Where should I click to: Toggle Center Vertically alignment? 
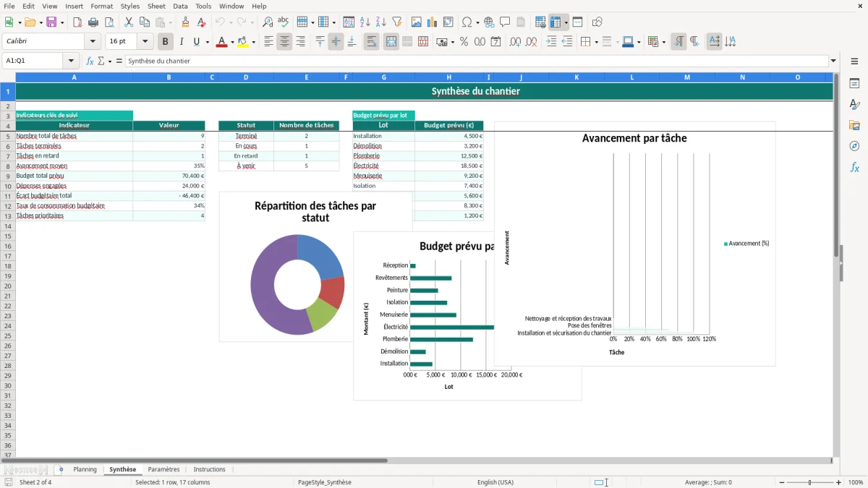click(x=336, y=42)
